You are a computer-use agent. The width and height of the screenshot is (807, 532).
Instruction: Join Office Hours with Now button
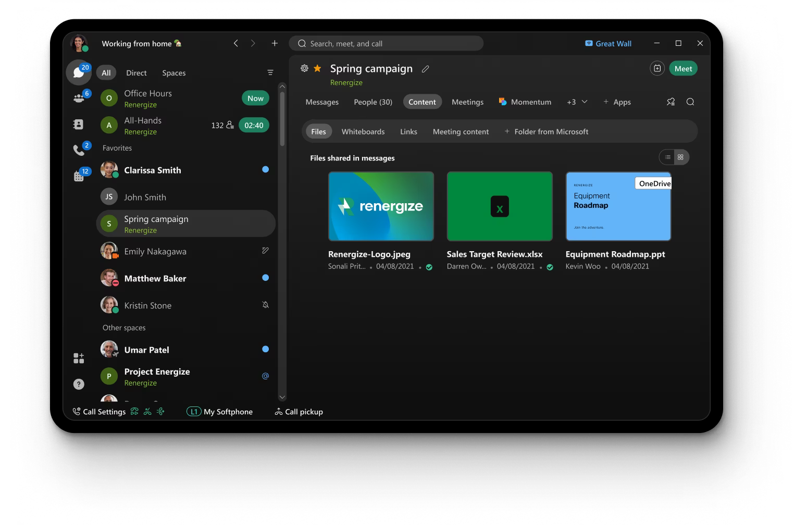pos(255,98)
